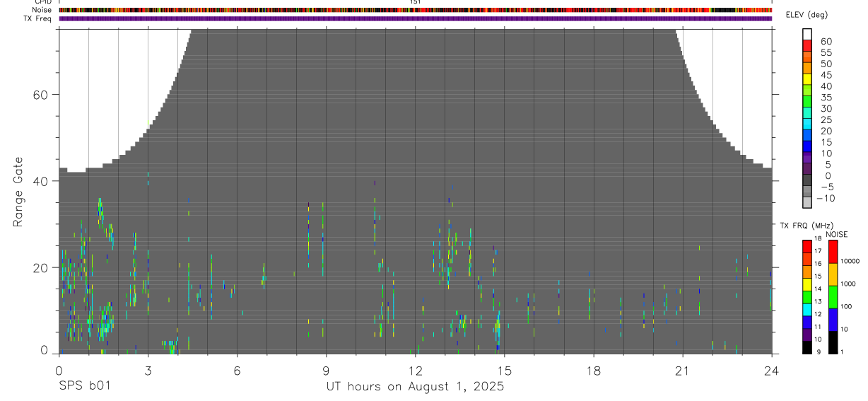
Task: Pick the cyan ELEV swatch between 20 and 25
Action: point(807,124)
